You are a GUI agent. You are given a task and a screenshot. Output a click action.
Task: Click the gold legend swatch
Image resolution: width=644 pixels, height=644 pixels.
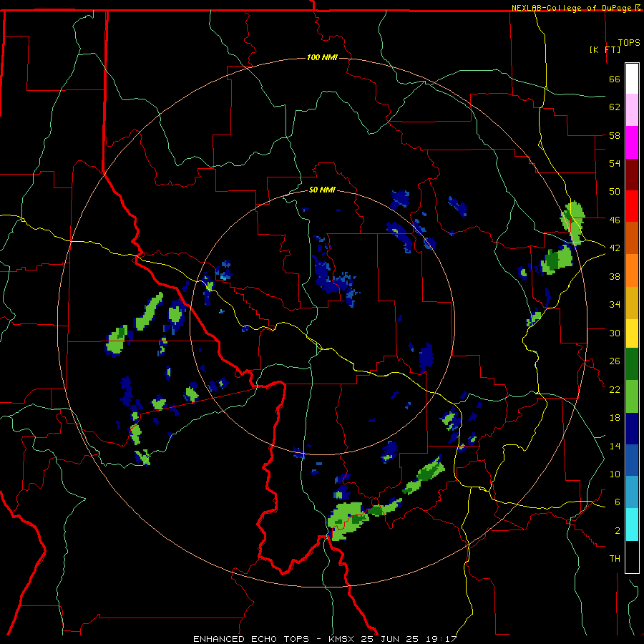click(632, 303)
